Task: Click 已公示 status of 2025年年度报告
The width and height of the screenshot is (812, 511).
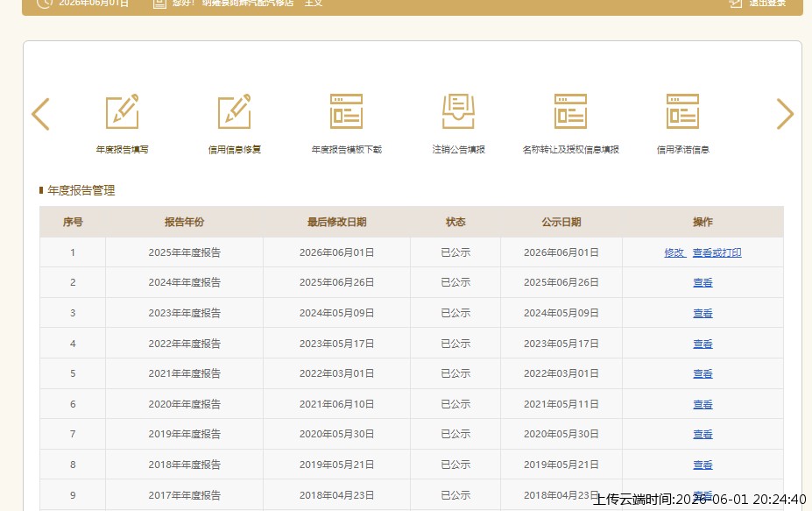Action: click(455, 252)
